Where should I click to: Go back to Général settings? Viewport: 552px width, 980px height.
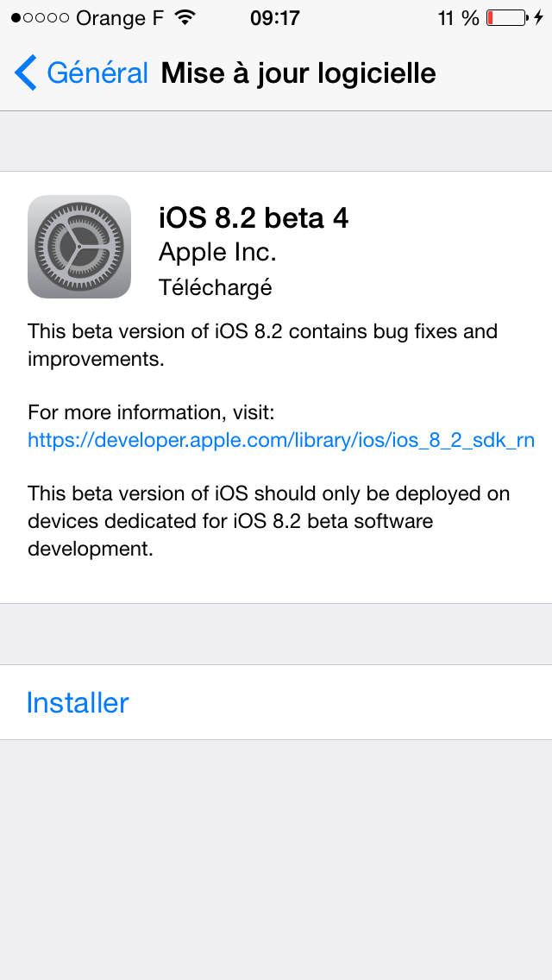point(81,73)
